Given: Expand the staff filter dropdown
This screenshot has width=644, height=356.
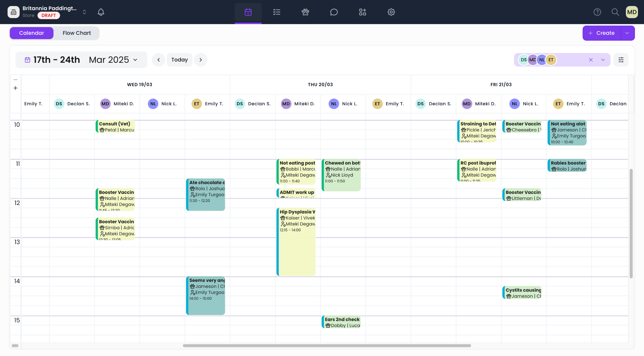Looking at the screenshot, I should [x=603, y=60].
